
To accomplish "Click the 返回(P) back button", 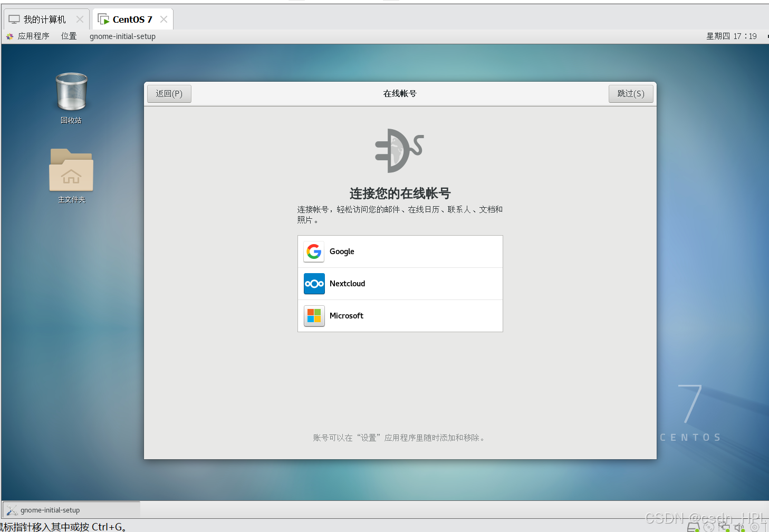I will tap(169, 93).
